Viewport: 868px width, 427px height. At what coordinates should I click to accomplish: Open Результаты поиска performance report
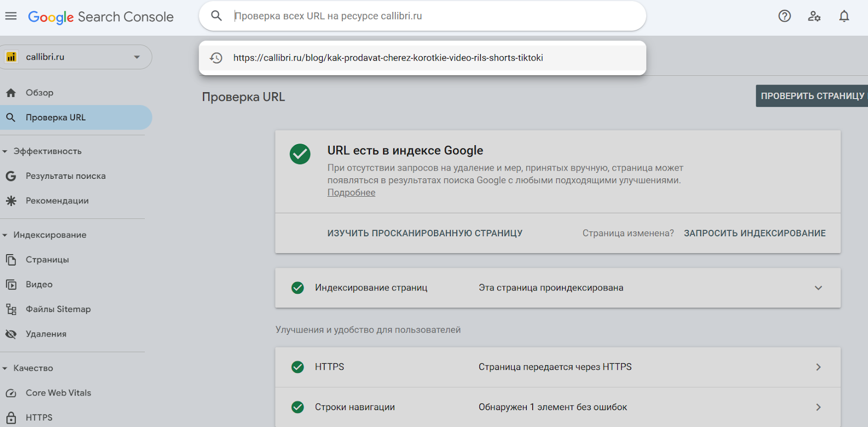click(x=65, y=176)
